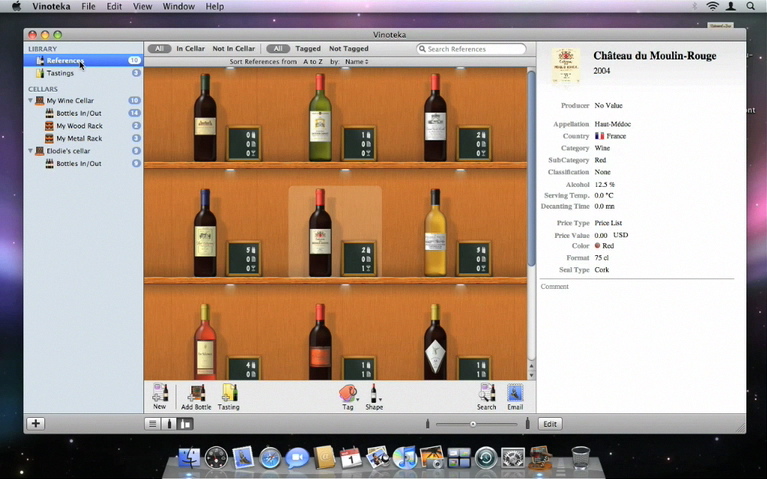This screenshot has height=479, width=767.
Task: Open the Shape icon dropdown arrow
Action: [x=381, y=400]
